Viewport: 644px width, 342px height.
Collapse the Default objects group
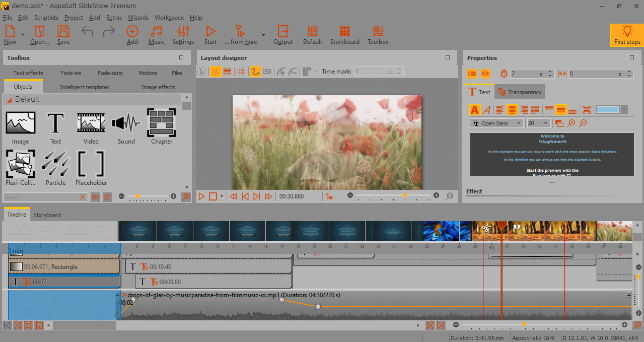(x=9, y=100)
